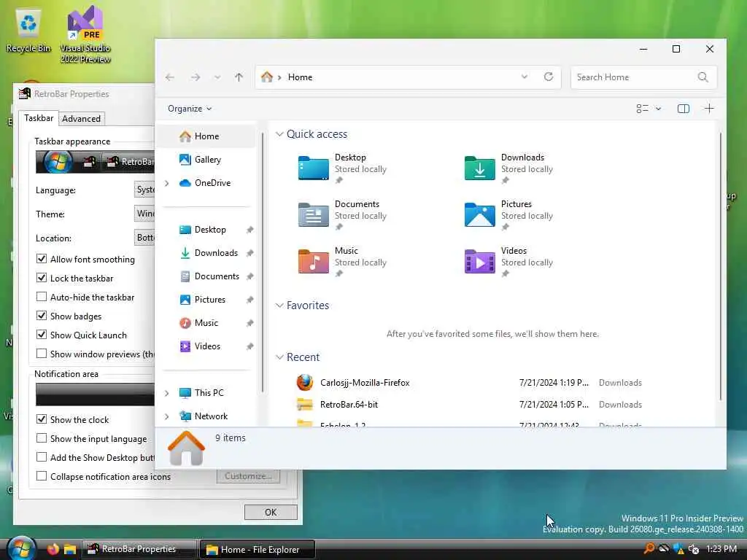Viewport: 747px width, 560px height.
Task: Click the File Explorer content scrollbar
Action: [x=720, y=267]
